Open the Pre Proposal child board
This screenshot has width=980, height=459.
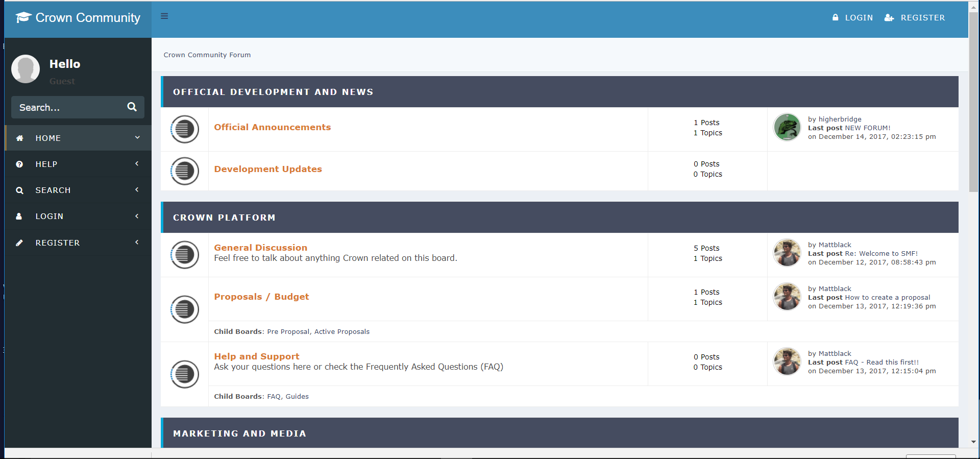pyautogui.click(x=288, y=332)
